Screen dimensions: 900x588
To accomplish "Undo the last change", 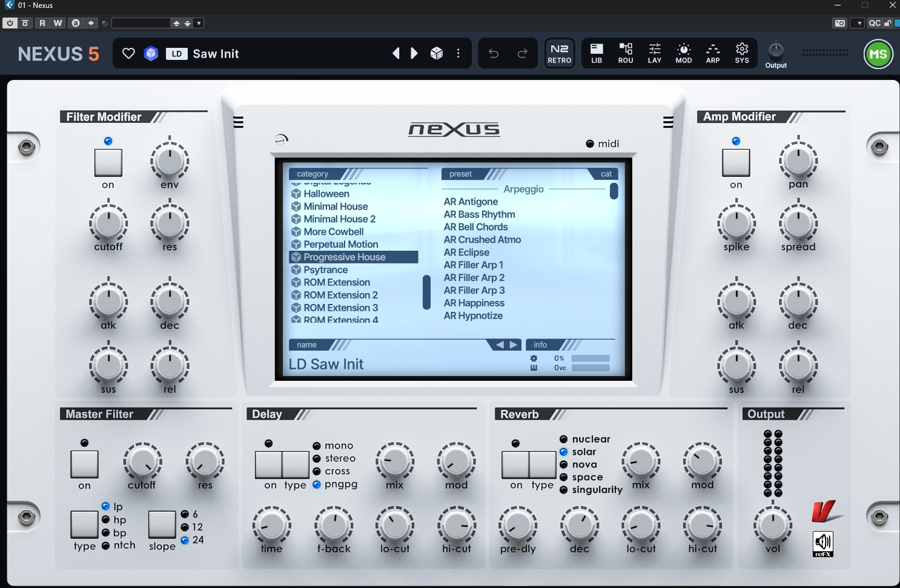I will pyautogui.click(x=493, y=53).
